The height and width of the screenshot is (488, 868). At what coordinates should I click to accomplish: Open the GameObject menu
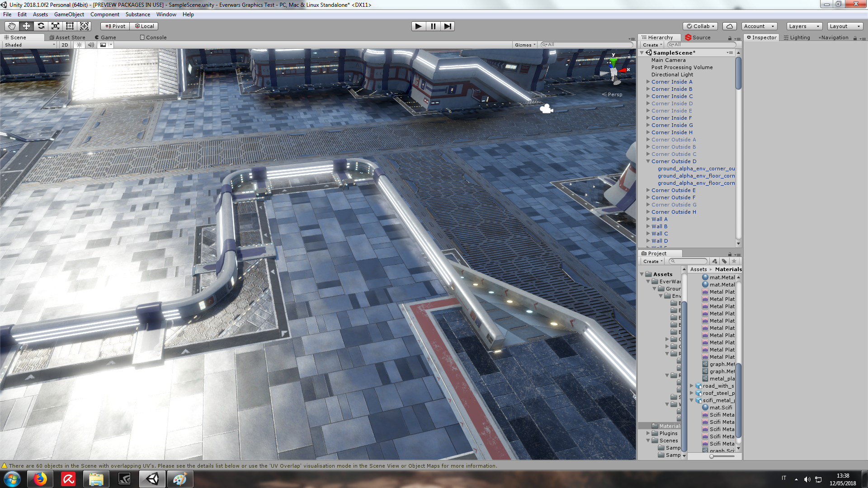(69, 14)
